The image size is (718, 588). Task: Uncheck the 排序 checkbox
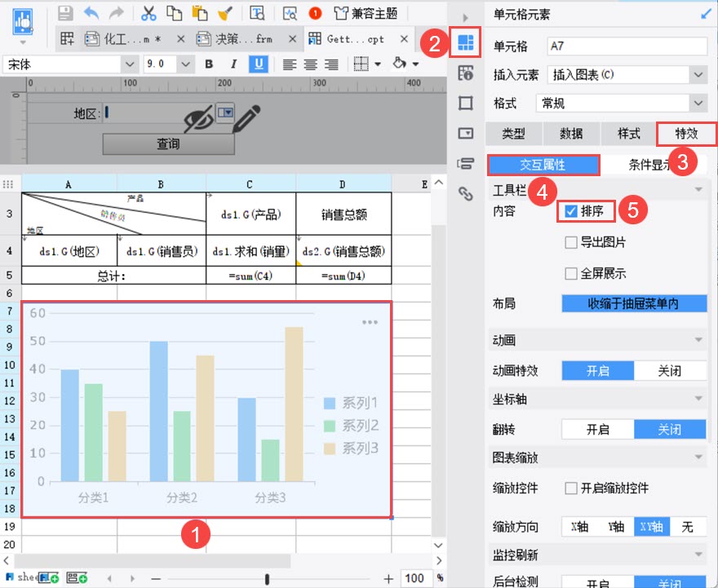(x=571, y=211)
